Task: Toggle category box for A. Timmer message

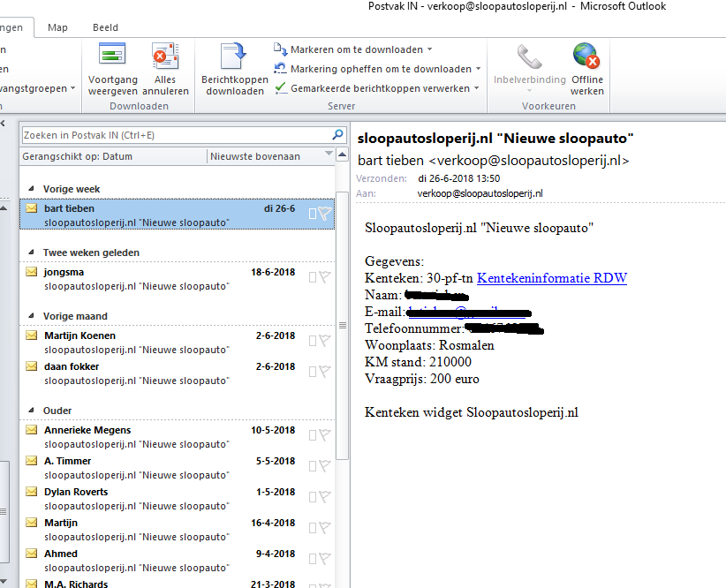Action: click(x=313, y=466)
